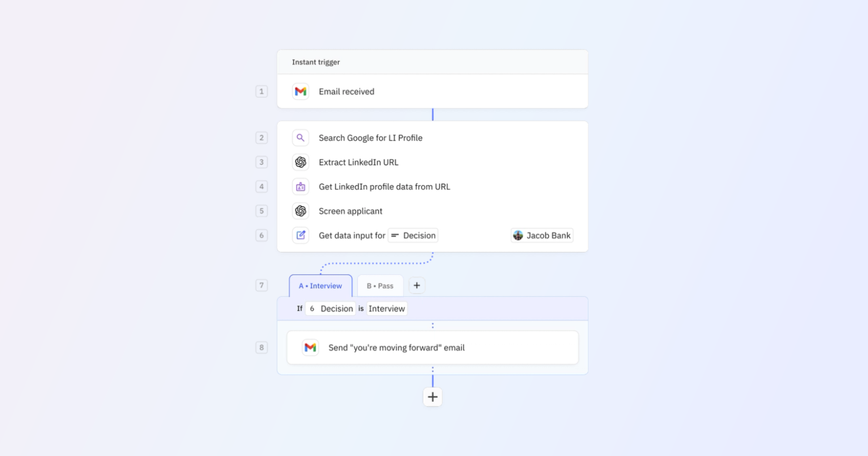Viewport: 868px width, 456px height.
Task: Click the Decision field icon inside step 6
Action: pos(395,235)
